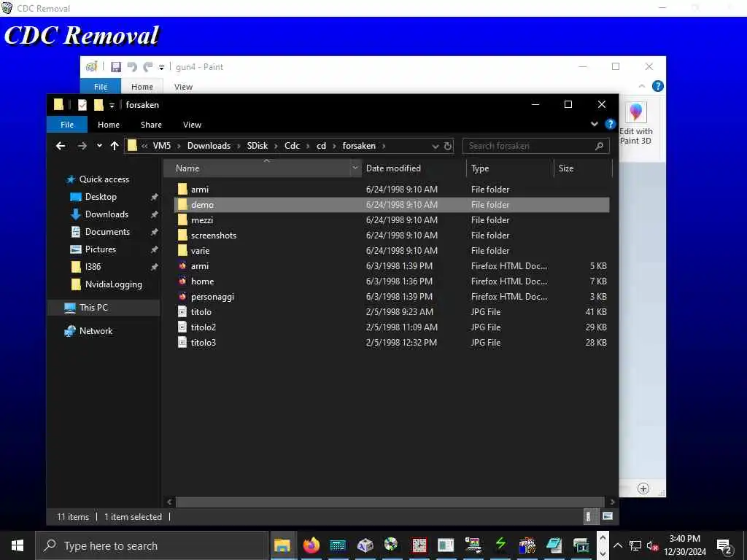
Task: Select the varie folder
Action: tap(200, 251)
